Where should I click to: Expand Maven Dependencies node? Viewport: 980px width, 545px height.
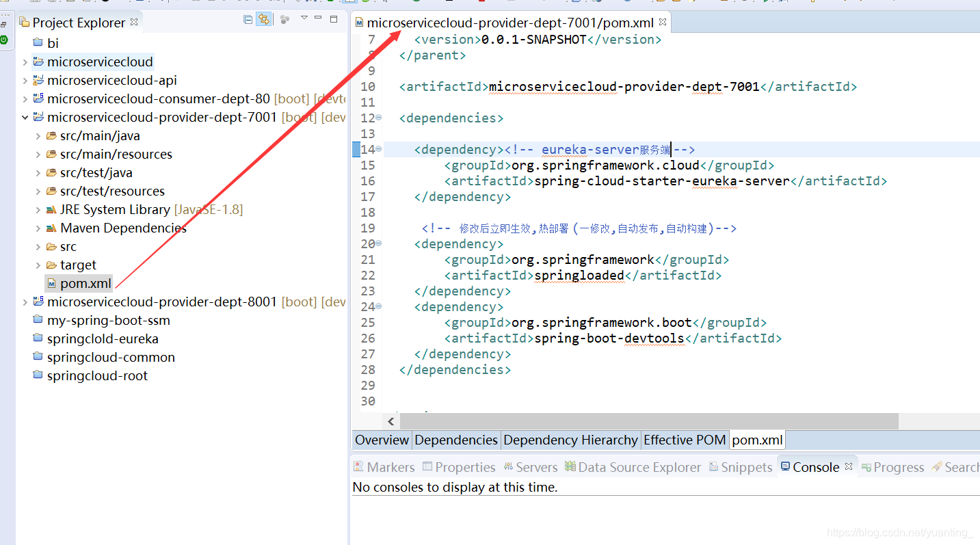[x=38, y=228]
